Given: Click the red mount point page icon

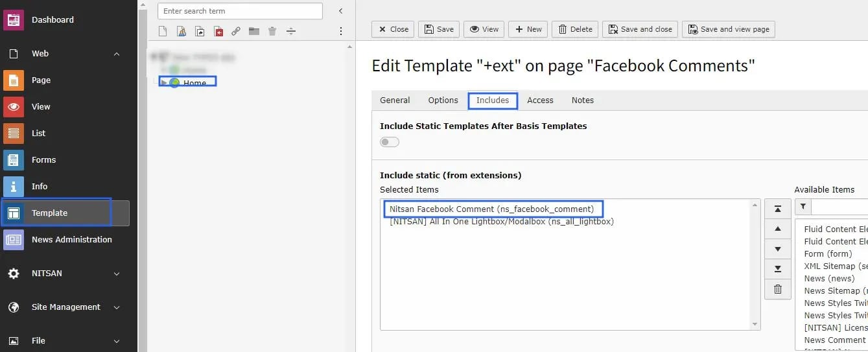Looking at the screenshot, I should pos(218,31).
